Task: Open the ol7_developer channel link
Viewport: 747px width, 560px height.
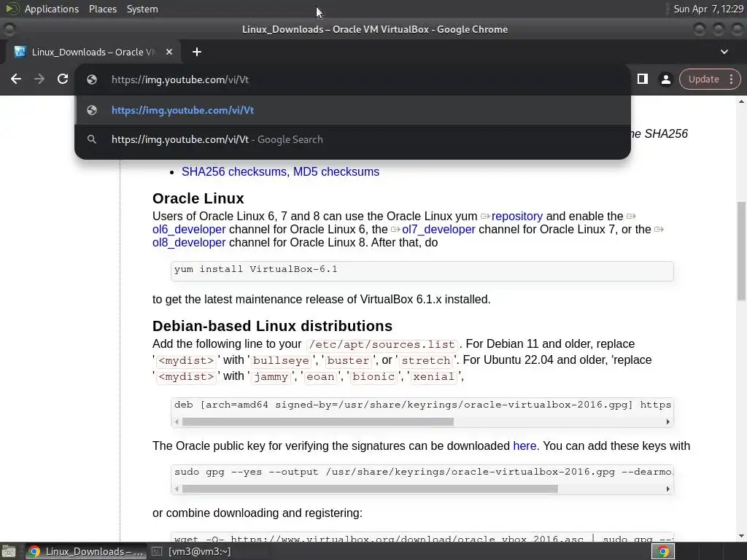Action: pyautogui.click(x=438, y=230)
